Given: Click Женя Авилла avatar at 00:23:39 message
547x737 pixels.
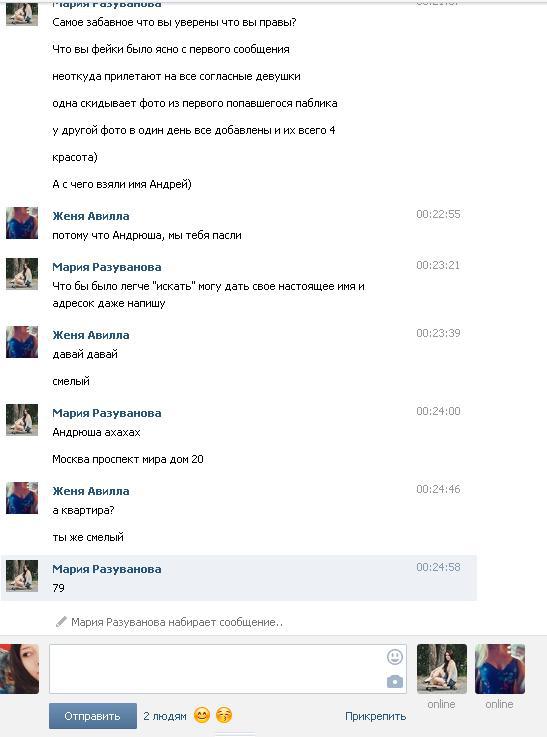Looking at the screenshot, I should 22,342.
